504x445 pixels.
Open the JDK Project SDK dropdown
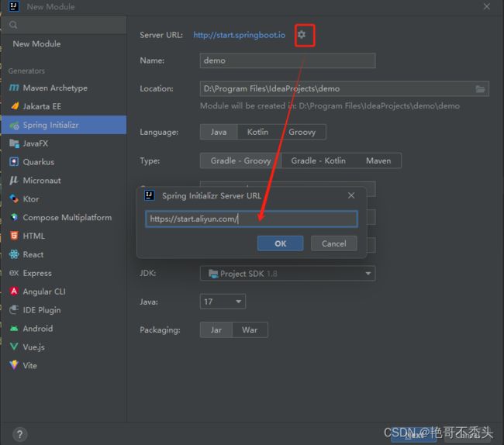(x=288, y=274)
